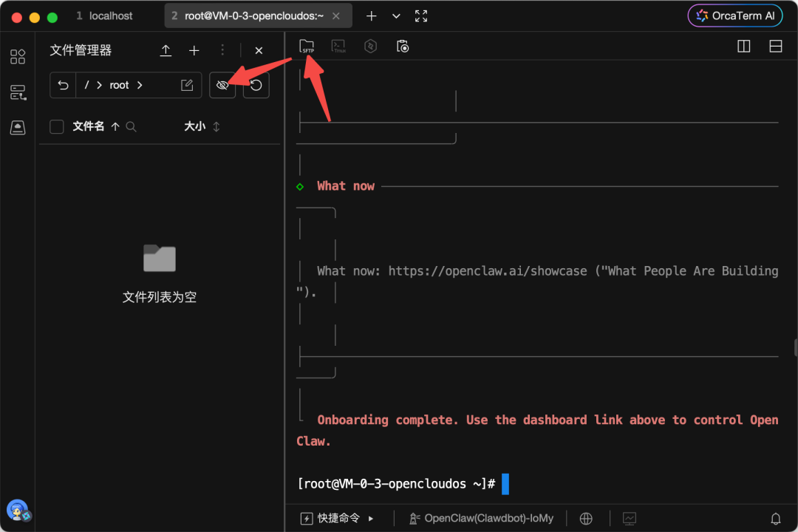Close the root@VM-0-3-opencloudos tab

336,16
